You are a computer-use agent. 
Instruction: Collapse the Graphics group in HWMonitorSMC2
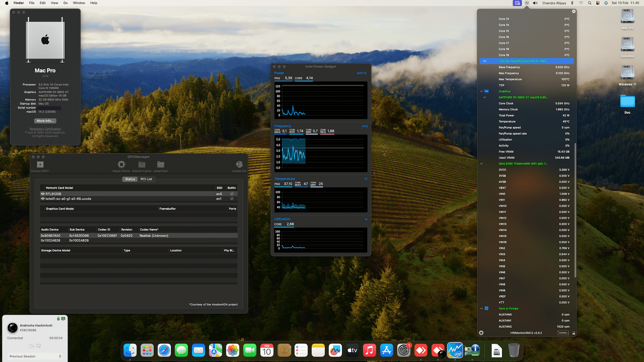[x=481, y=91]
